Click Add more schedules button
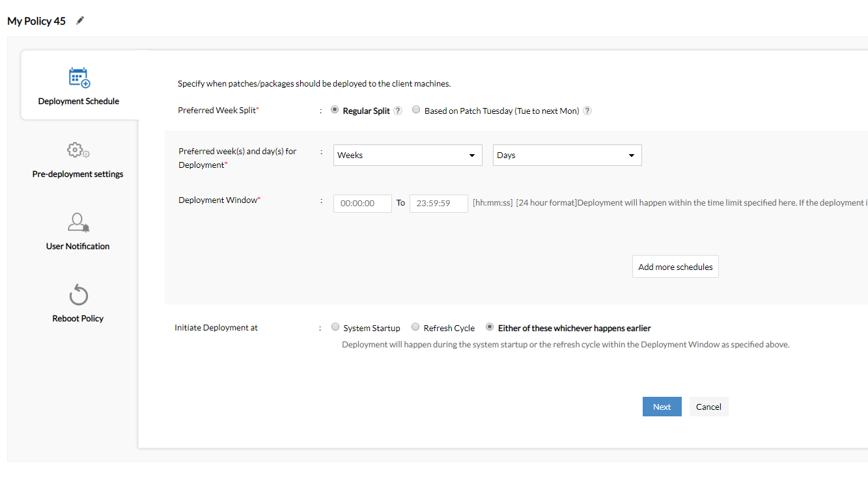 [675, 267]
